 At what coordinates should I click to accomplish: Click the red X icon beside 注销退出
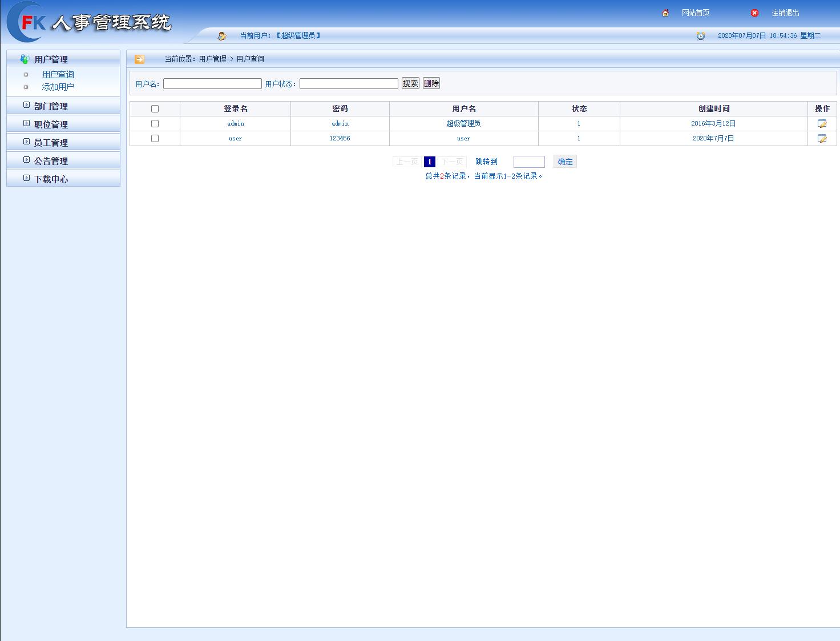tap(754, 13)
